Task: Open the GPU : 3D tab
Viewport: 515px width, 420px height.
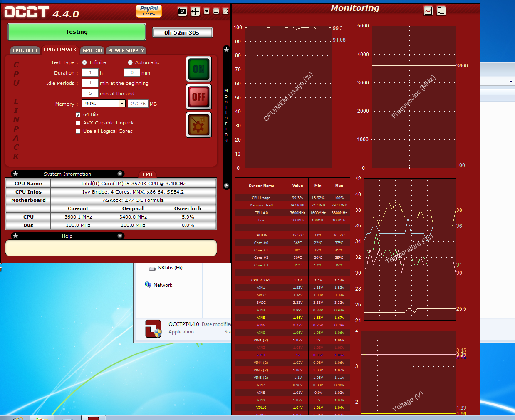Action: tap(92, 50)
